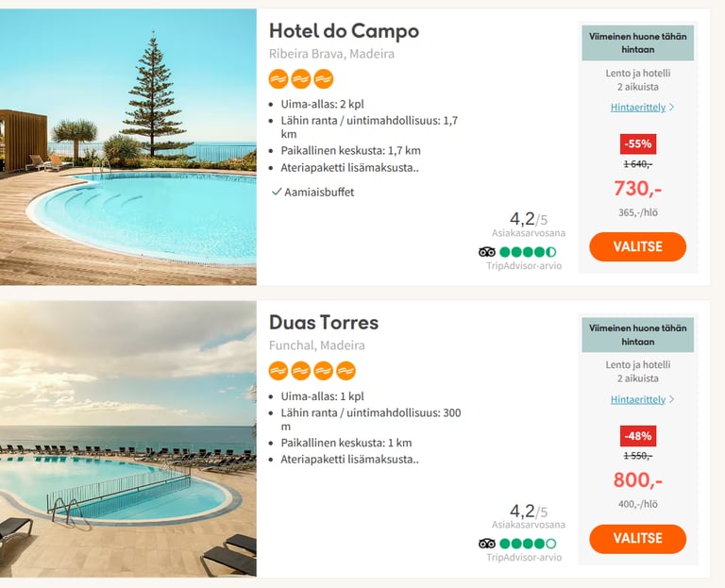Open Hotel do Campo pool photo

(128, 147)
